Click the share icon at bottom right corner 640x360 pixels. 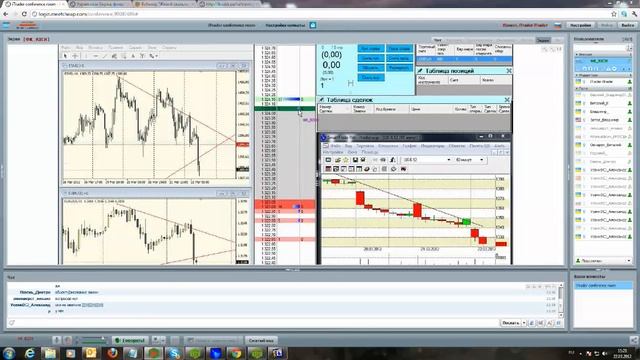click(633, 340)
